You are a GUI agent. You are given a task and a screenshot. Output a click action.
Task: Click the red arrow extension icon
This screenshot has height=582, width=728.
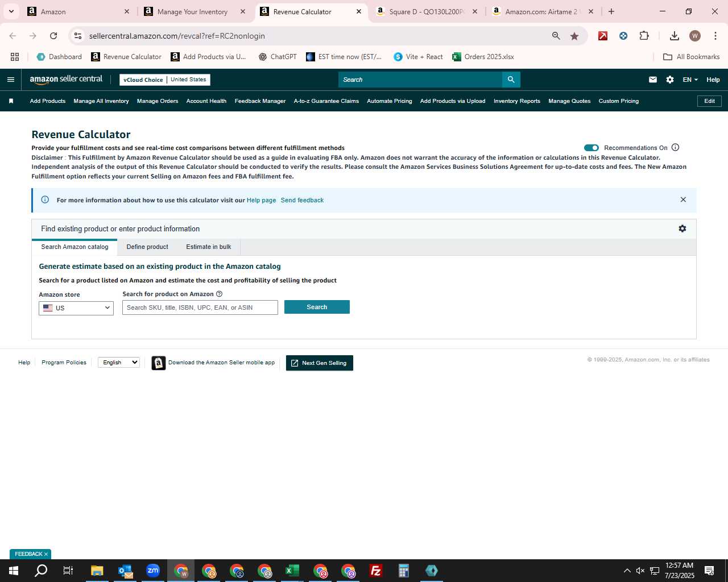pyautogui.click(x=603, y=36)
